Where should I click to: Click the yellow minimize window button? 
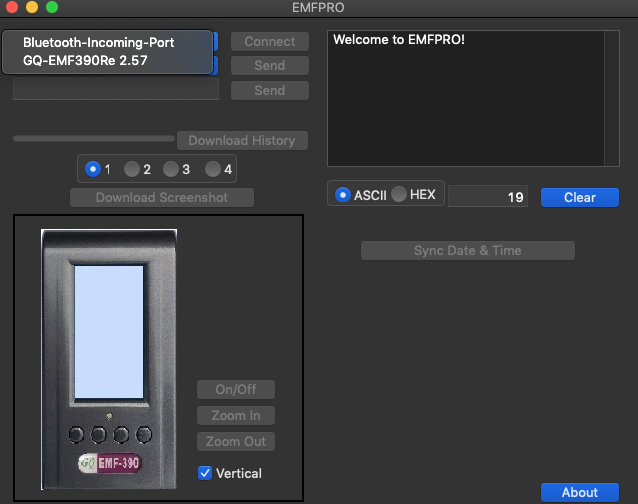pyautogui.click(x=32, y=7)
